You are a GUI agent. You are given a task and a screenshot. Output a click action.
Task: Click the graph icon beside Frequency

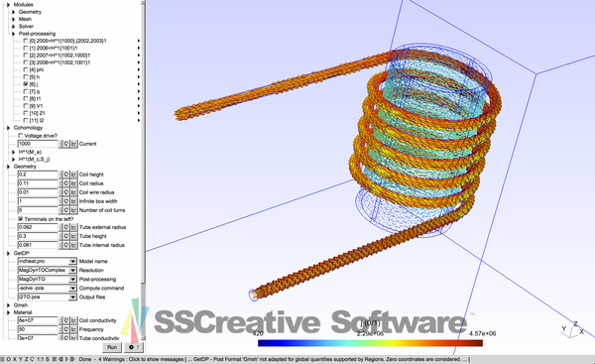73,329
